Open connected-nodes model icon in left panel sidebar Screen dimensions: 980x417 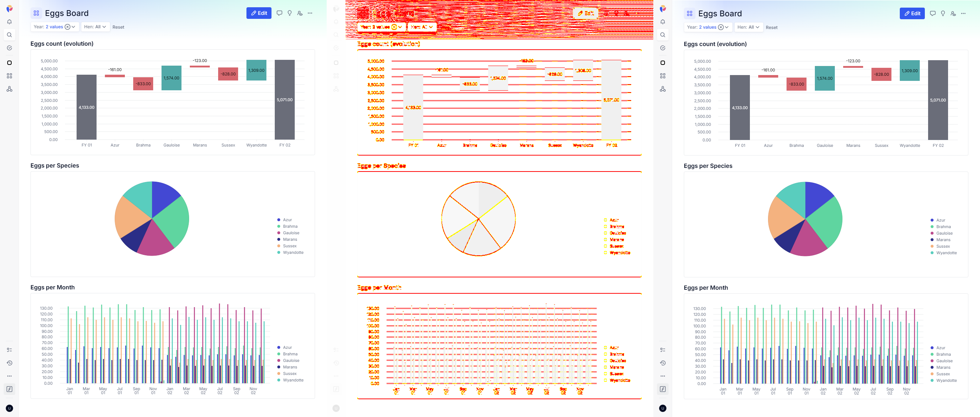pos(9,89)
